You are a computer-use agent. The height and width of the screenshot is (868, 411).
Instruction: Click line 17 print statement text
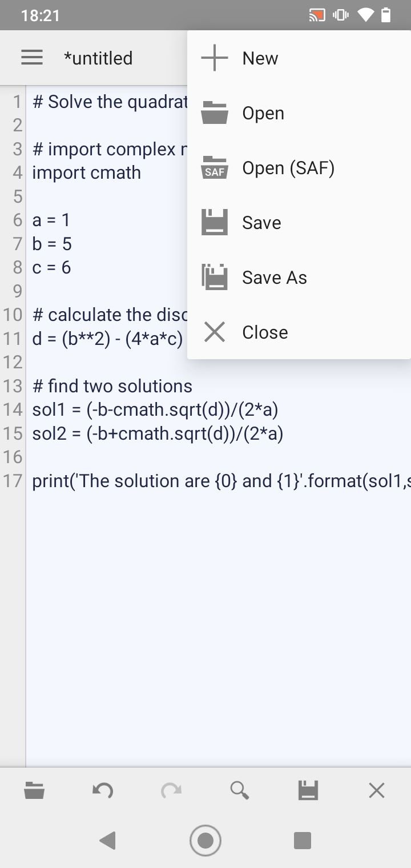(x=221, y=481)
